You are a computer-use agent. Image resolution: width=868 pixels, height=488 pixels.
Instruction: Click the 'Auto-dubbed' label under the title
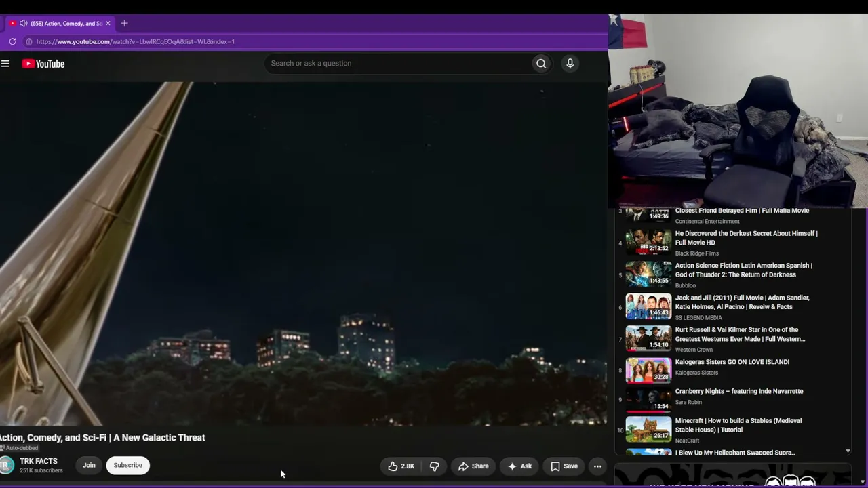tap(19, 448)
